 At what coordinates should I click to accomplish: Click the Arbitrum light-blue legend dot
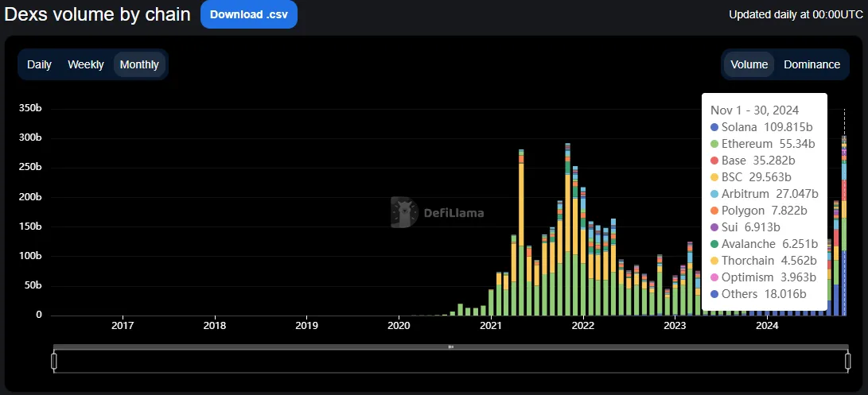click(714, 194)
